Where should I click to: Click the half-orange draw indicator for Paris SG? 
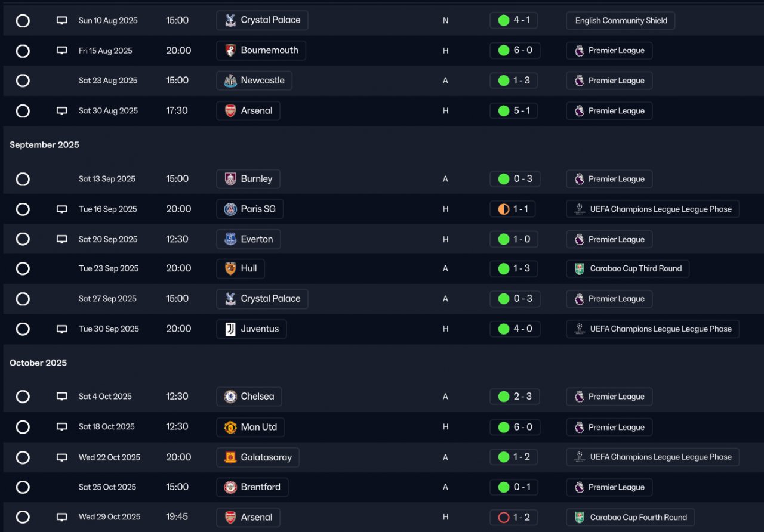(x=503, y=209)
